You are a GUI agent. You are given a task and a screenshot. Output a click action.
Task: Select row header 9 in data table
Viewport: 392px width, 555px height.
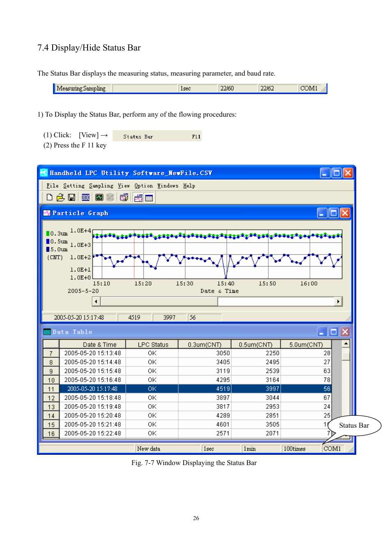[x=51, y=371]
